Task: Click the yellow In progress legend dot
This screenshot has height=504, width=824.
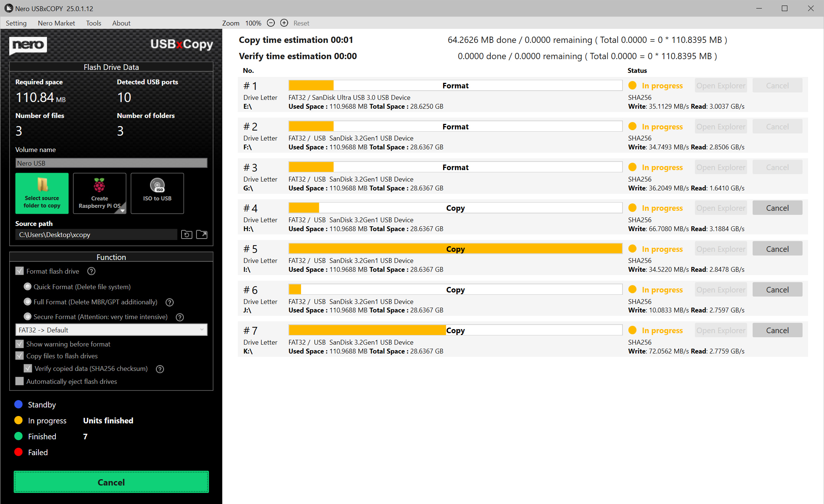Action: click(18, 420)
